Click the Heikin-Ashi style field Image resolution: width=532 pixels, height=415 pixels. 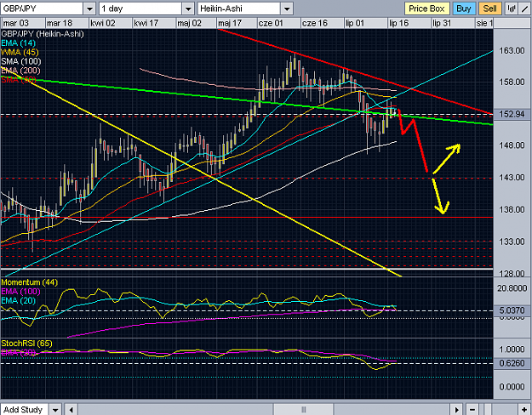coord(239,9)
